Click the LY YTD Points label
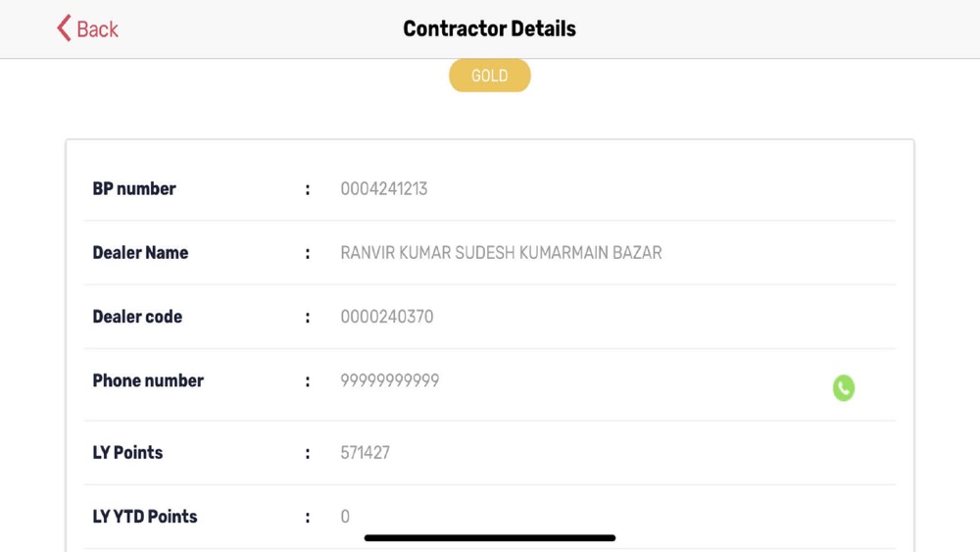Viewport: 980px width, 552px height. point(145,517)
